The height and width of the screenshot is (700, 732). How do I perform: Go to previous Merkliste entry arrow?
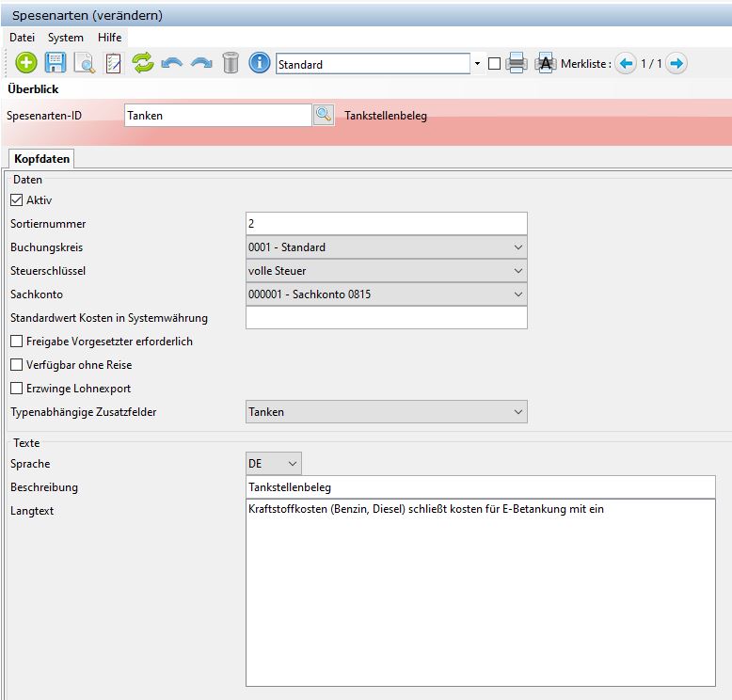[626, 64]
